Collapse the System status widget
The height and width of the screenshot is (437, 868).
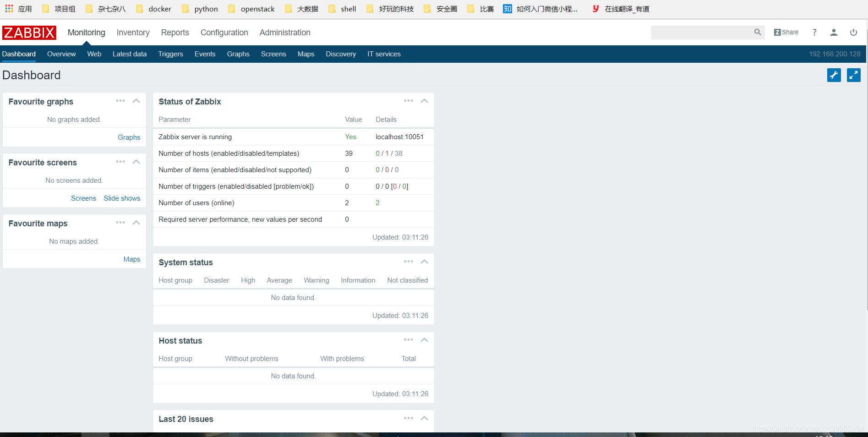(x=424, y=262)
